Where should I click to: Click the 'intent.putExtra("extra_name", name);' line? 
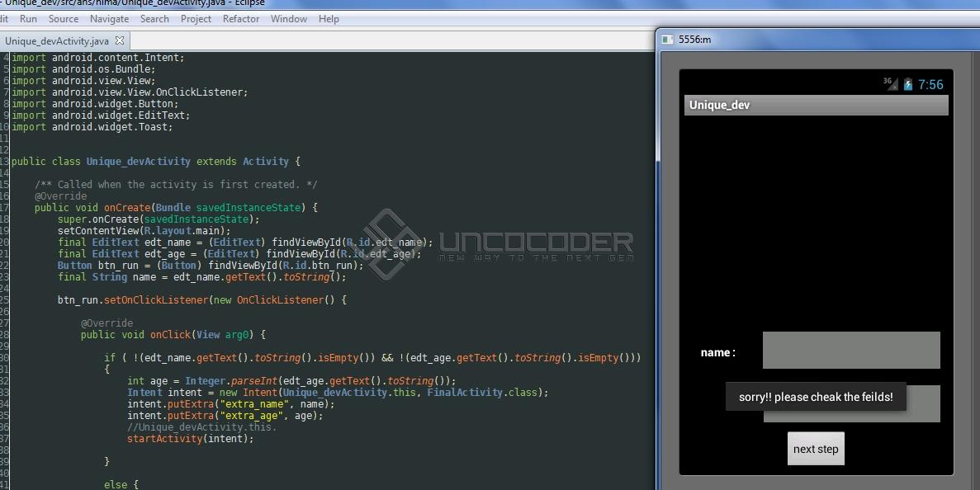pyautogui.click(x=231, y=404)
